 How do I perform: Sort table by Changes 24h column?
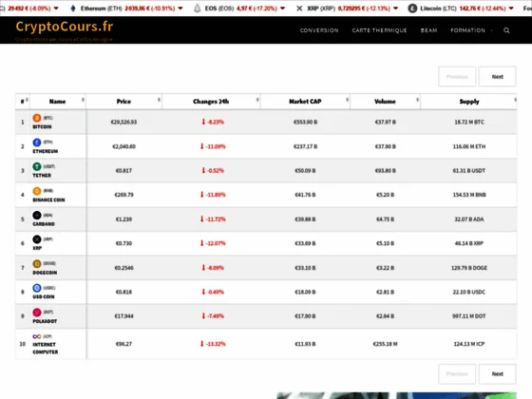point(211,102)
